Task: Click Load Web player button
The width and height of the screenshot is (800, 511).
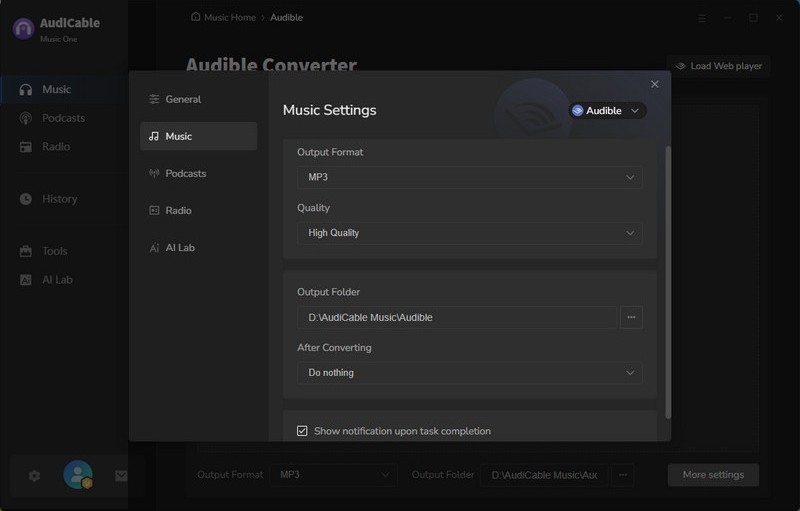Action: tap(718, 66)
